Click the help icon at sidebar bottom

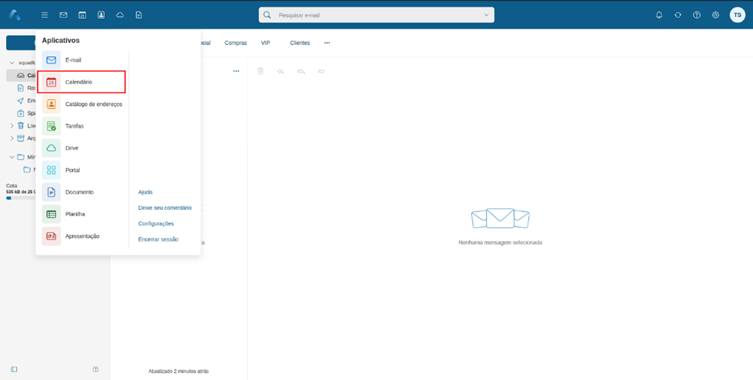96,369
